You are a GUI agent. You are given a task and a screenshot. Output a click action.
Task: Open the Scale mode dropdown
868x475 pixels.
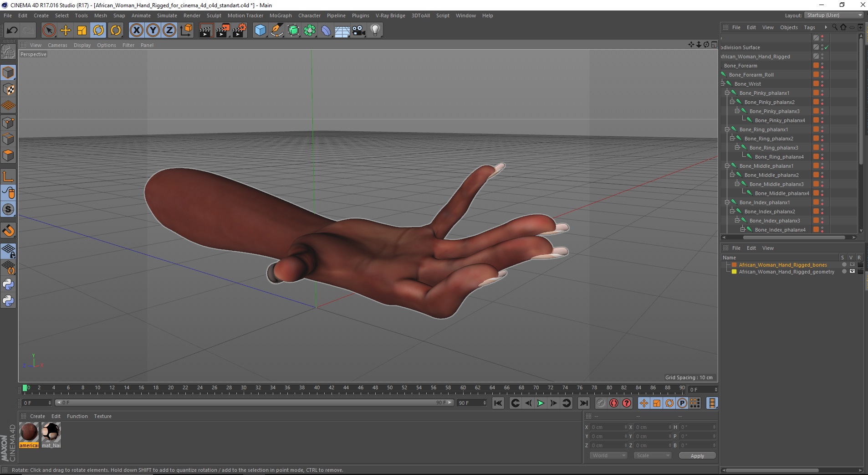coord(653,455)
